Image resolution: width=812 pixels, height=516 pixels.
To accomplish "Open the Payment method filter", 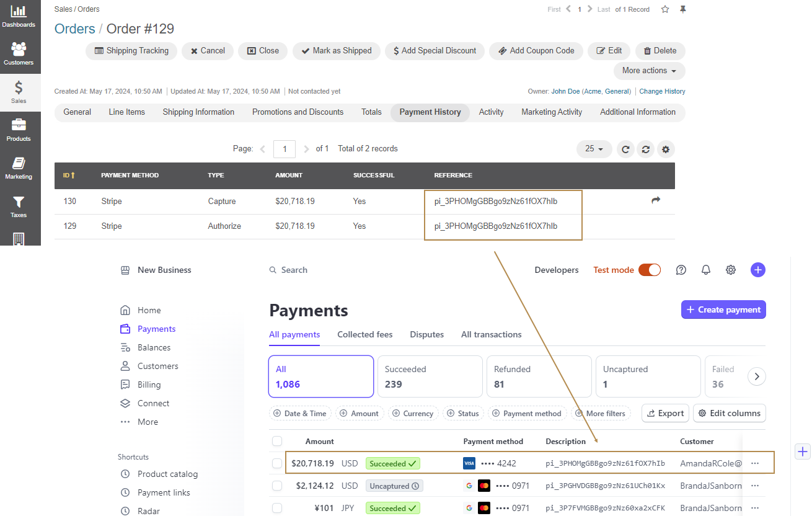I will (x=527, y=414).
